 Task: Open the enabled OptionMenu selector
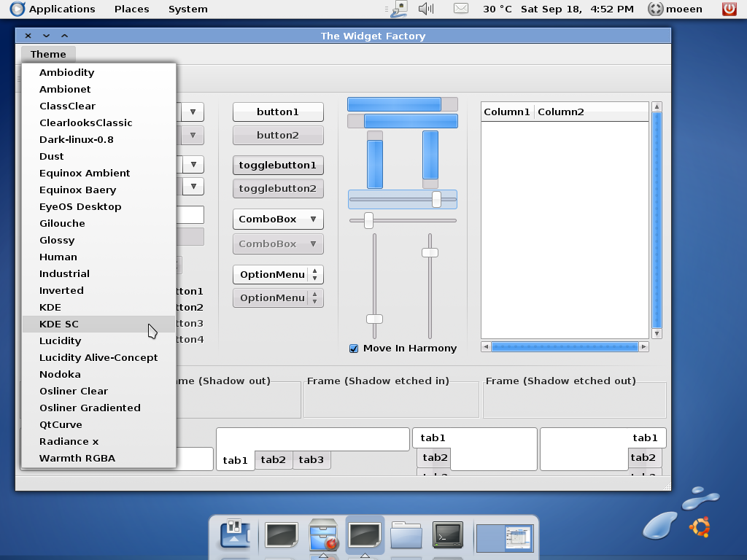278,274
